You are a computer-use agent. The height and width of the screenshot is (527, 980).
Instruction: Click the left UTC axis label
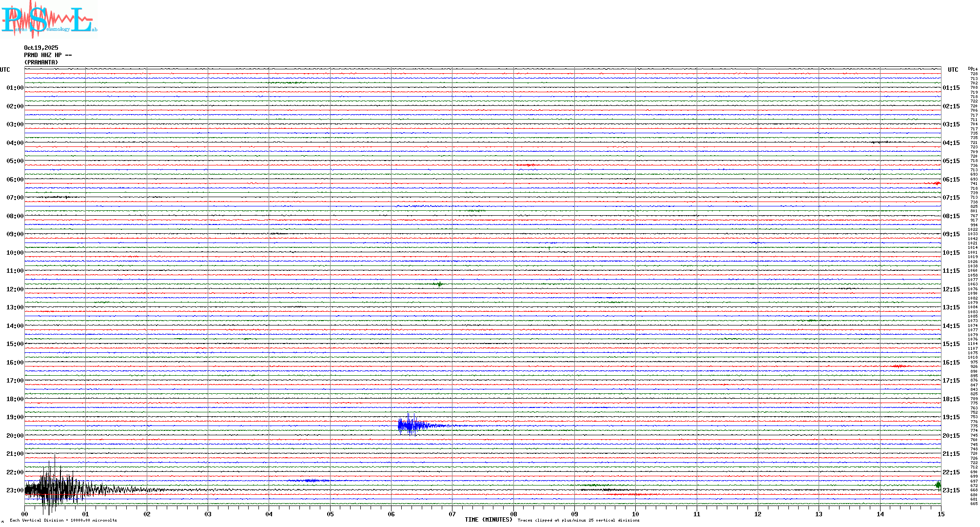(x=5, y=70)
